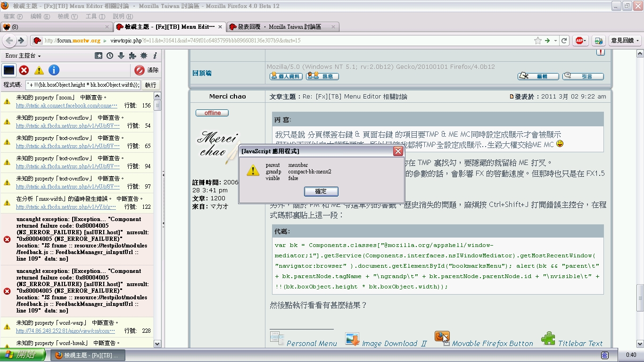Go back using the browser Back arrow
The image size is (644, 362).
pyautogui.click(x=9, y=41)
